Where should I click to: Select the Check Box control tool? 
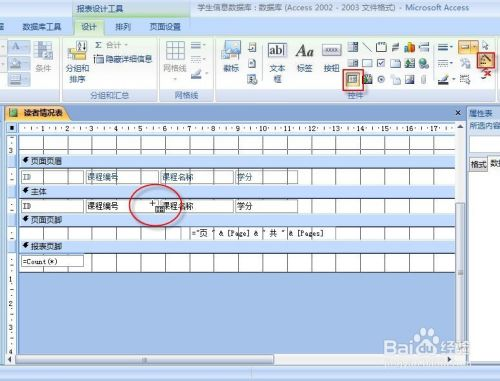coord(381,63)
